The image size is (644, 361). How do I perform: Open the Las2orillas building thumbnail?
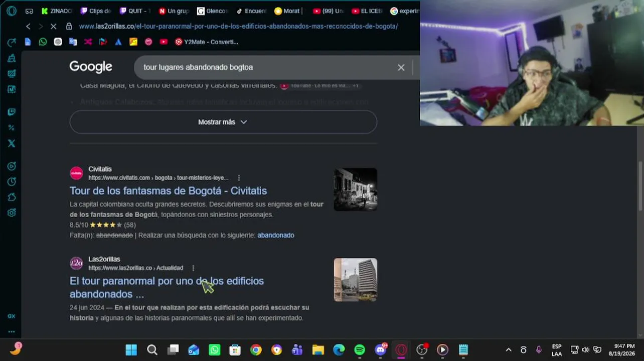[x=356, y=280]
